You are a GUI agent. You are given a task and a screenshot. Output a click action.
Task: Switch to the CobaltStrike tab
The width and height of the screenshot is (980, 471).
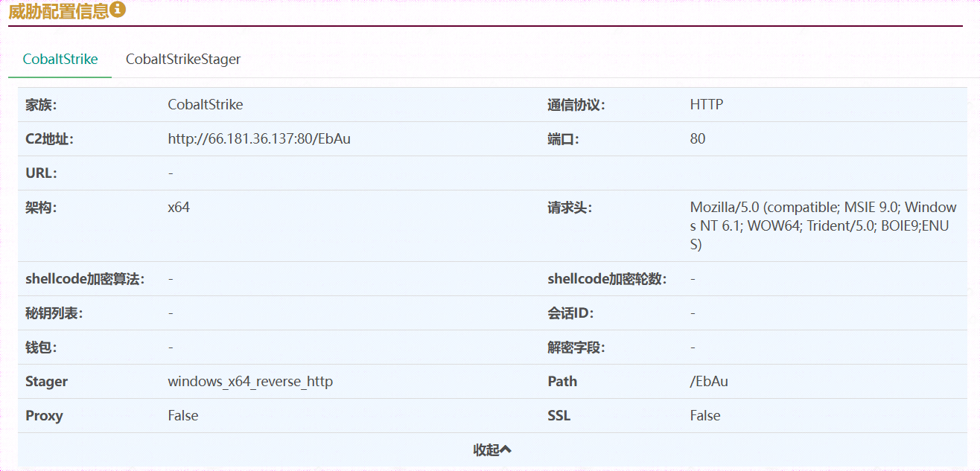60,59
